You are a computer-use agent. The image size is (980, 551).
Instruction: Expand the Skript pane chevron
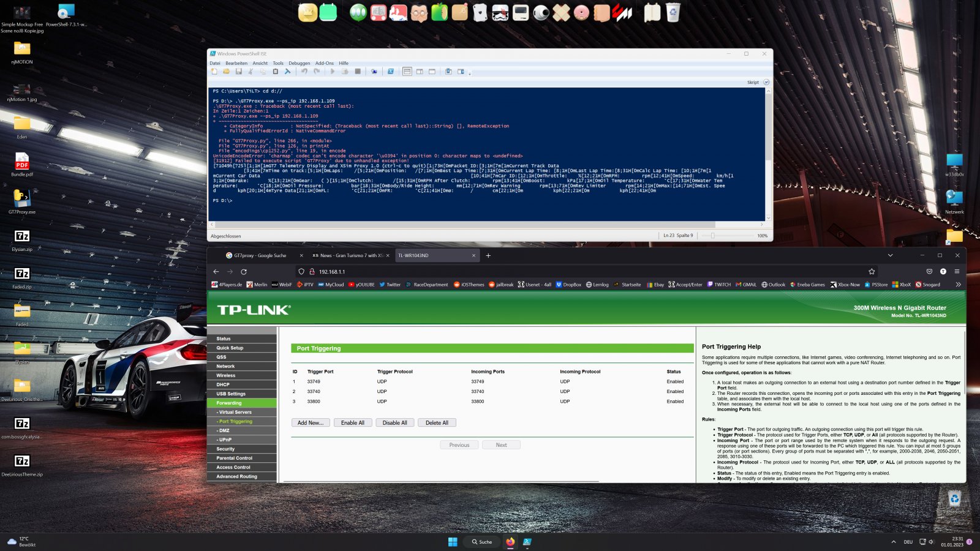coord(766,82)
